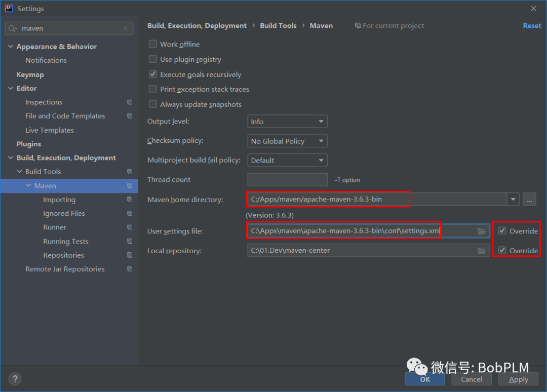Select Runner under Maven

coord(54,227)
